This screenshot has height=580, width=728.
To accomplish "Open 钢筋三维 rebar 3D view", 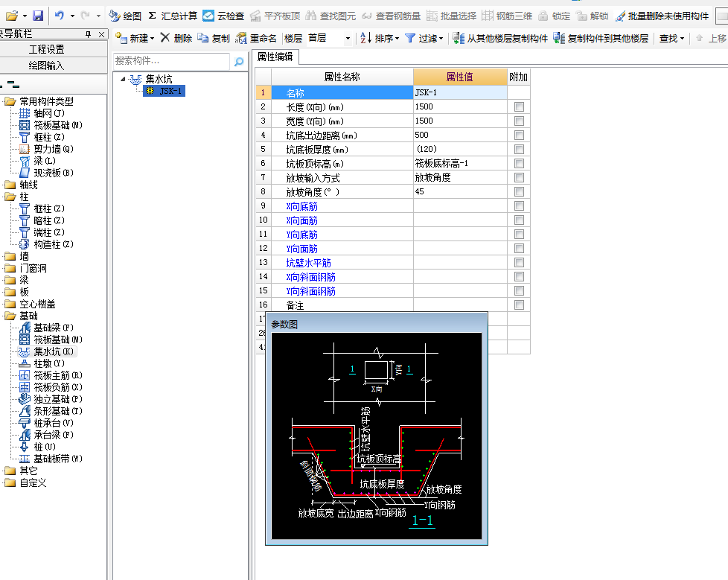I will 507,16.
